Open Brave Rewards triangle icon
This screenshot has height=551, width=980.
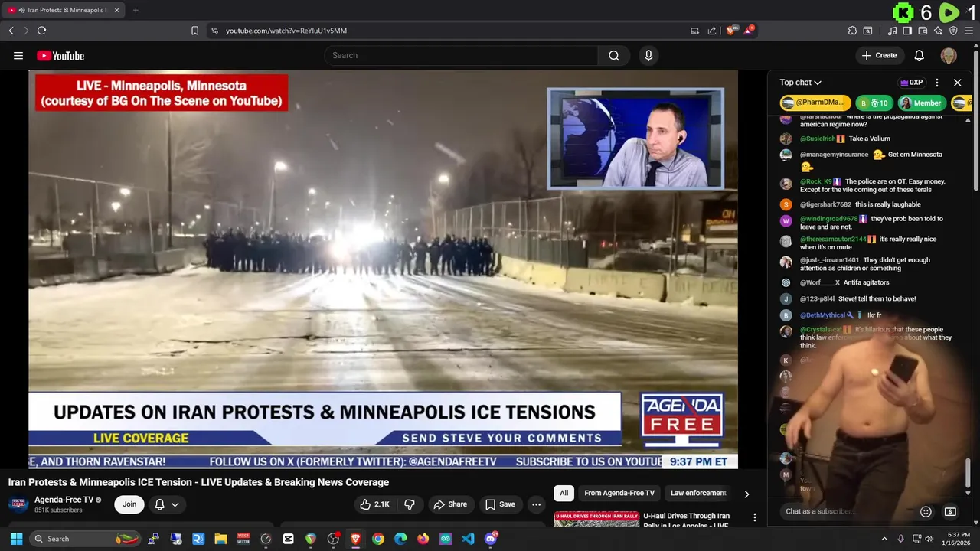click(x=750, y=31)
